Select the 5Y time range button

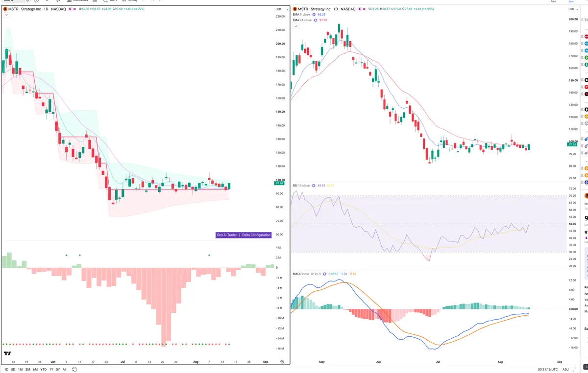(x=58, y=370)
